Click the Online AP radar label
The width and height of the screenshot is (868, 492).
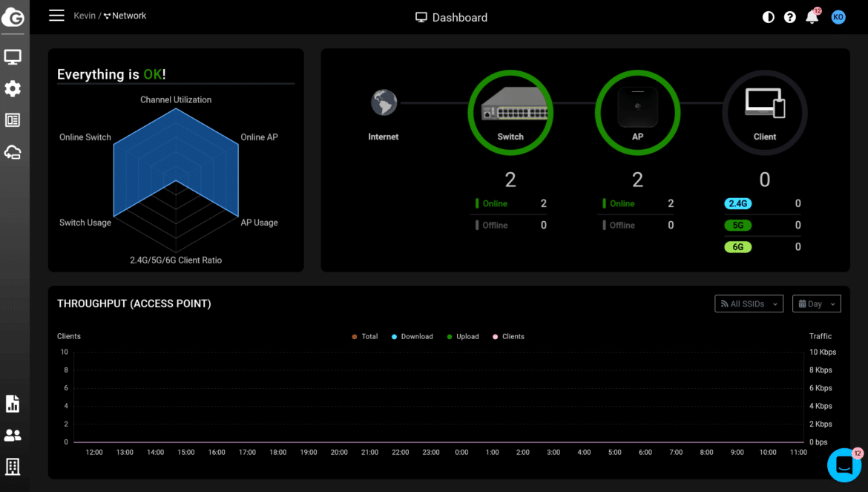pyautogui.click(x=259, y=137)
